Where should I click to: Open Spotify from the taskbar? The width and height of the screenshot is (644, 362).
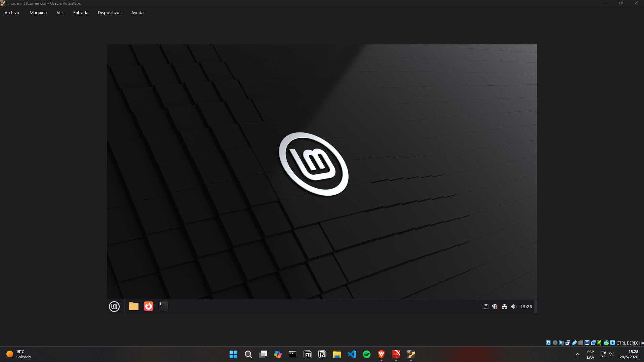[367, 354]
